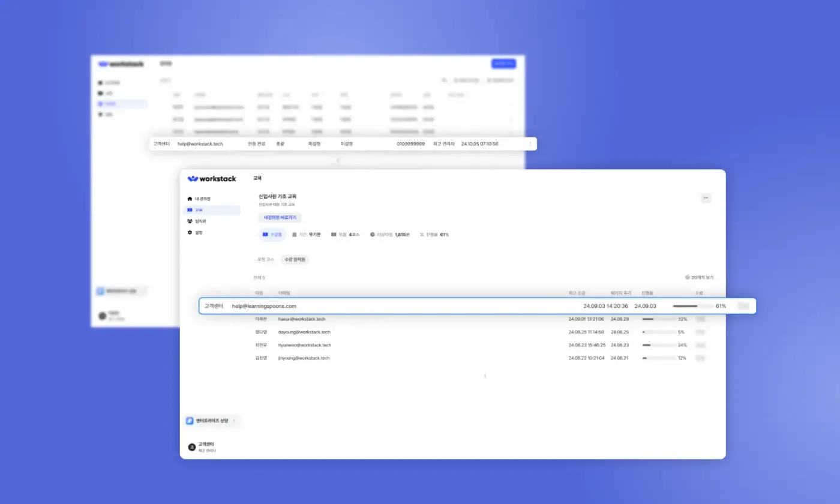840x504 pixels.
Task: Click 최고 관리자 in the help@workstack.tech row
Action: (x=444, y=144)
